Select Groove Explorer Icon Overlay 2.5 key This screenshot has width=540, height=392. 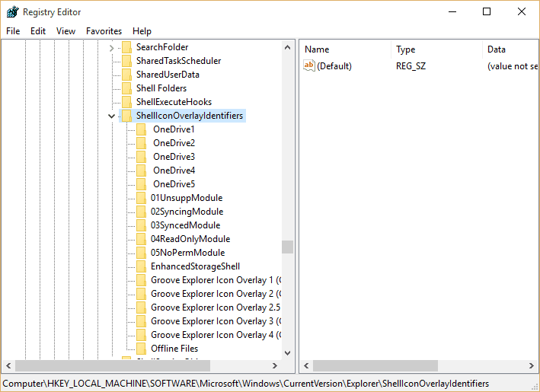tap(216, 308)
